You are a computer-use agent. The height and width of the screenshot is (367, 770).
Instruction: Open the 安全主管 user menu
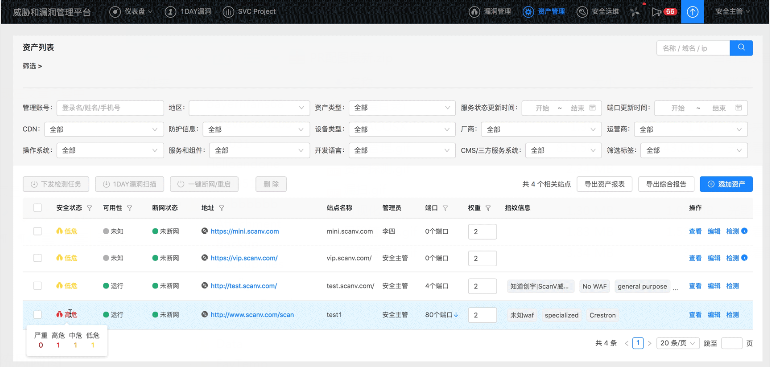pyautogui.click(x=733, y=12)
